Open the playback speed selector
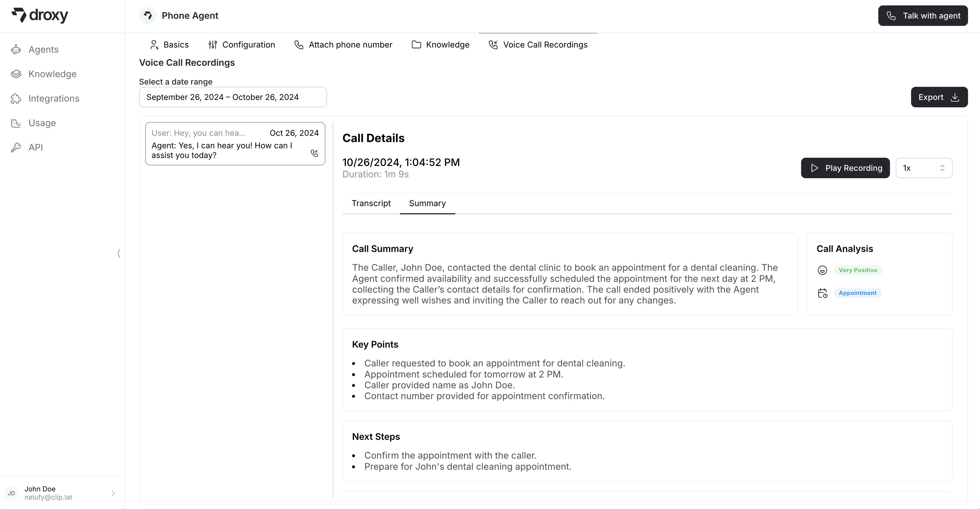Image resolution: width=980 pixels, height=509 pixels. [924, 168]
